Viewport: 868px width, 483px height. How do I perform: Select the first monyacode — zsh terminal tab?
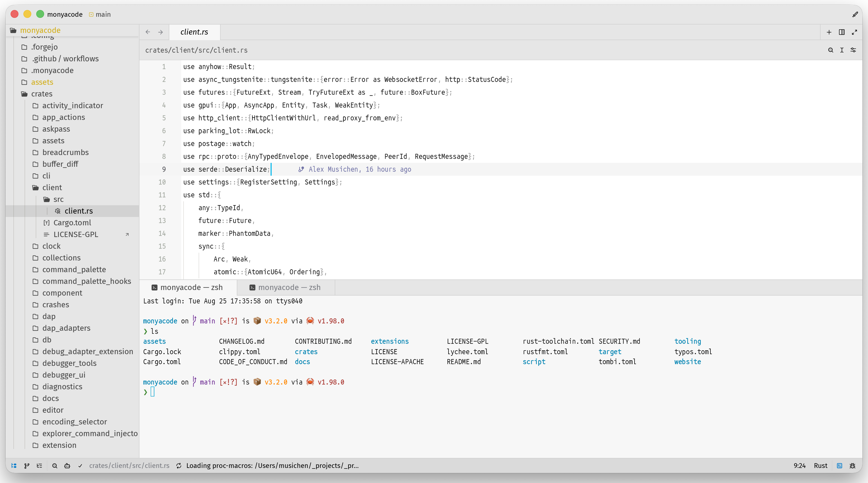tap(188, 287)
